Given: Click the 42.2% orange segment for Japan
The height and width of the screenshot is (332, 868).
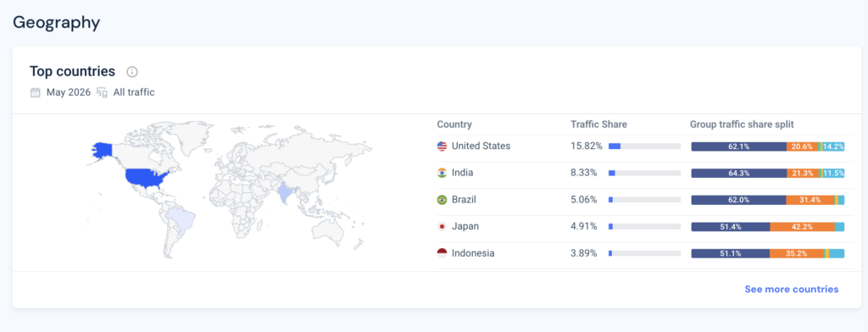Looking at the screenshot, I should tap(803, 227).
